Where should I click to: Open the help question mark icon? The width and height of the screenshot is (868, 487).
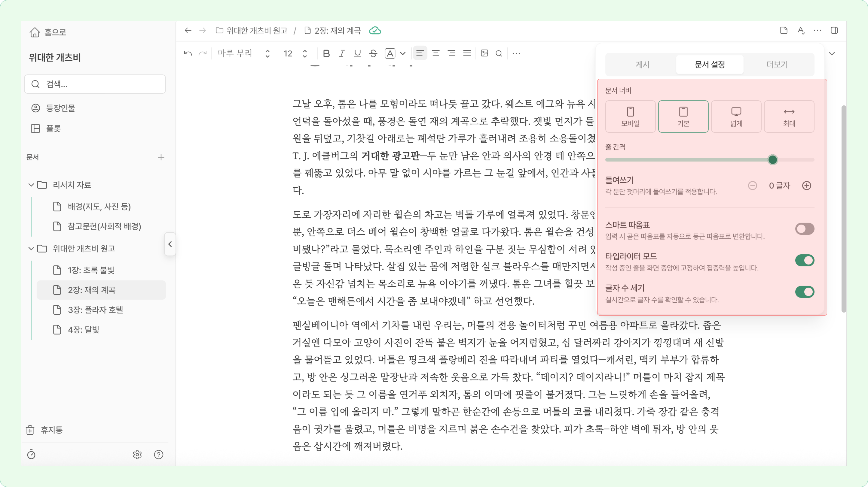point(159,454)
